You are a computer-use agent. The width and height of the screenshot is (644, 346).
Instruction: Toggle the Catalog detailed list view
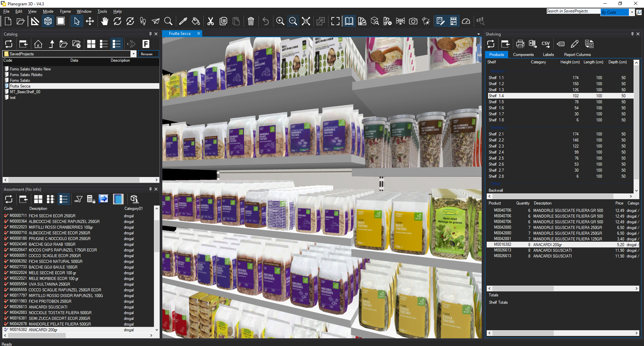(117, 44)
